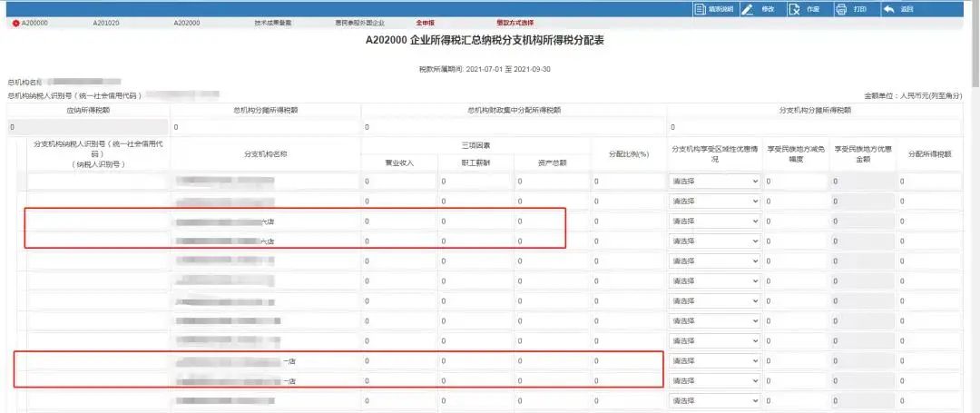Click the red icon beside A200000

[x=15, y=23]
